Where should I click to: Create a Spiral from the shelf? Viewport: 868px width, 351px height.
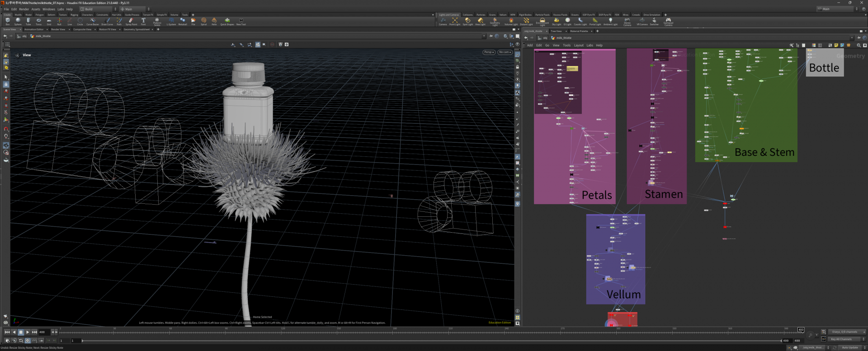(x=203, y=21)
